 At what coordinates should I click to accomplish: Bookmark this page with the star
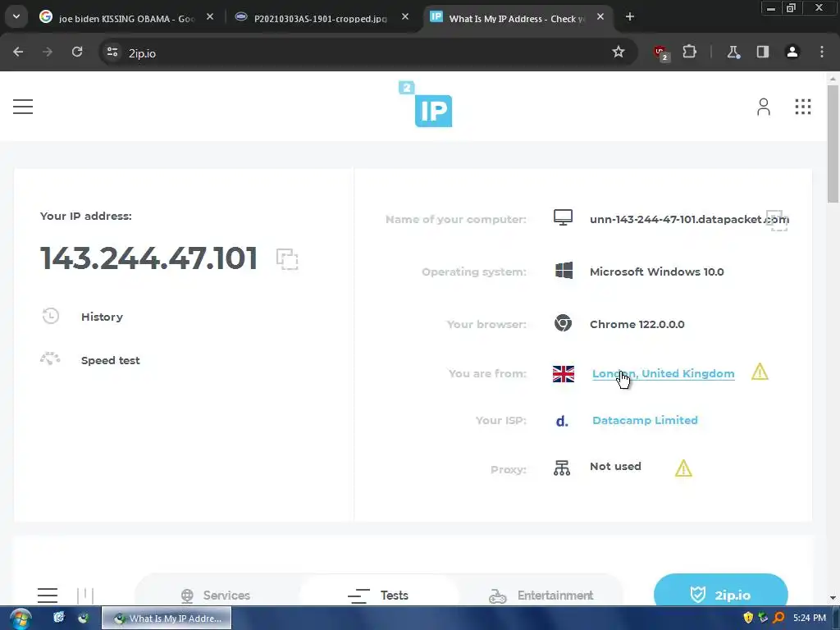tap(619, 52)
